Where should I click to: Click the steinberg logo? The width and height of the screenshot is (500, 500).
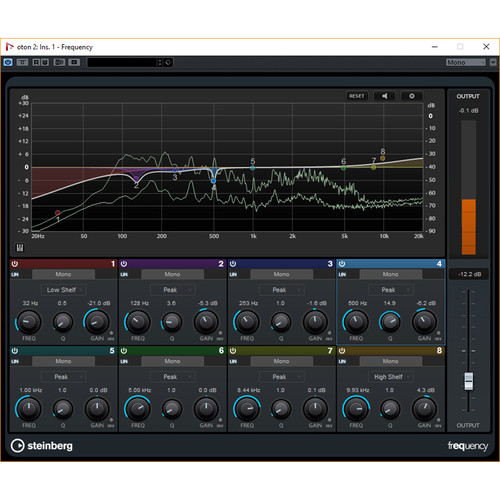coord(42,446)
